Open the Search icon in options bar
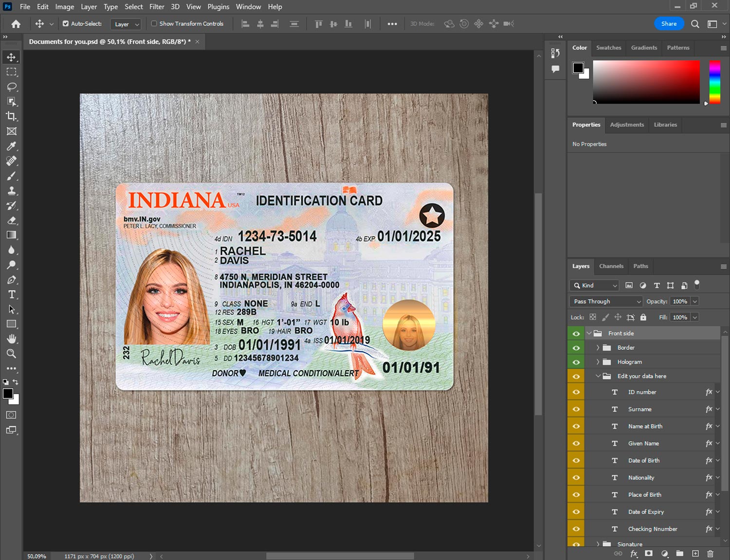The image size is (730, 560). [695, 24]
